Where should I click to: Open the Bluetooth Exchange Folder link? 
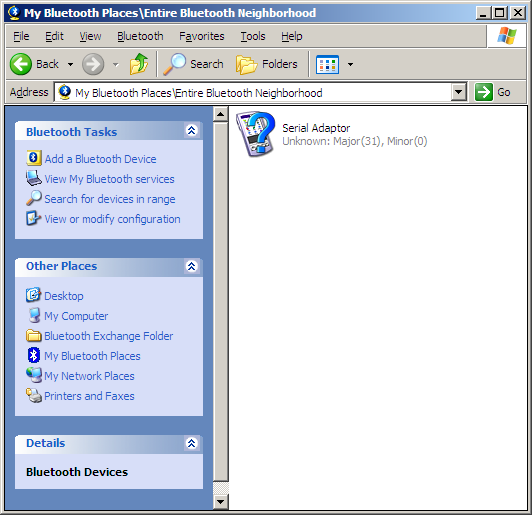[109, 336]
